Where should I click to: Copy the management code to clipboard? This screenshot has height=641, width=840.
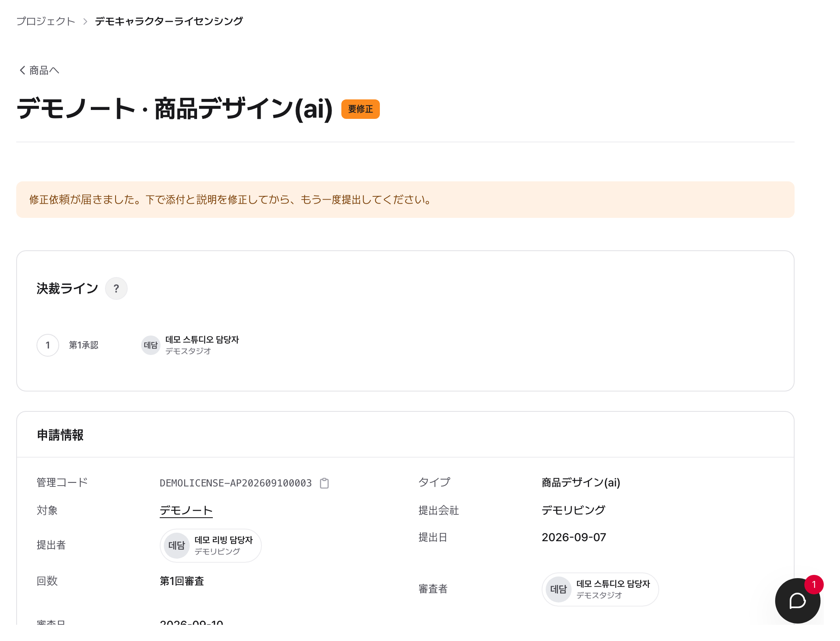(324, 483)
